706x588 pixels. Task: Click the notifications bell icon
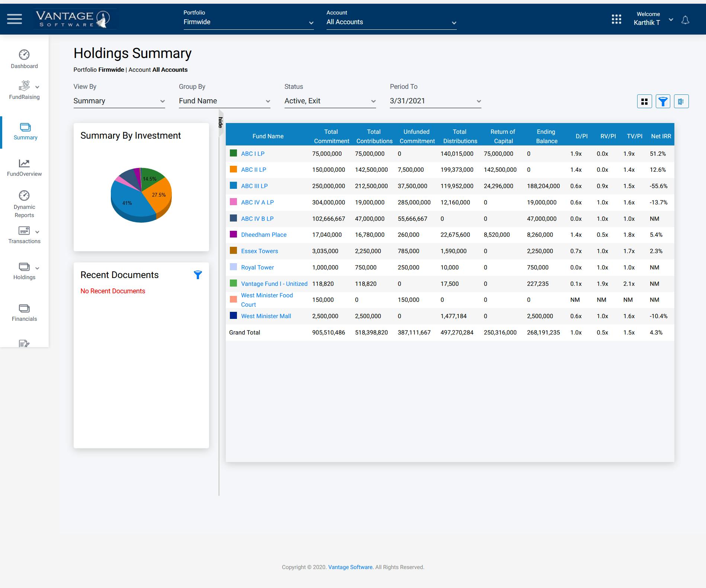click(685, 19)
